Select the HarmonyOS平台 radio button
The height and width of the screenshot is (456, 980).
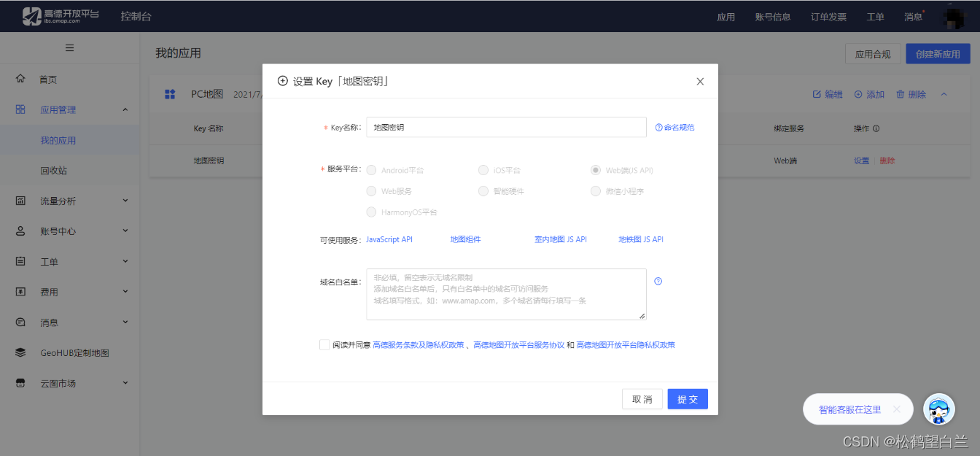click(372, 212)
